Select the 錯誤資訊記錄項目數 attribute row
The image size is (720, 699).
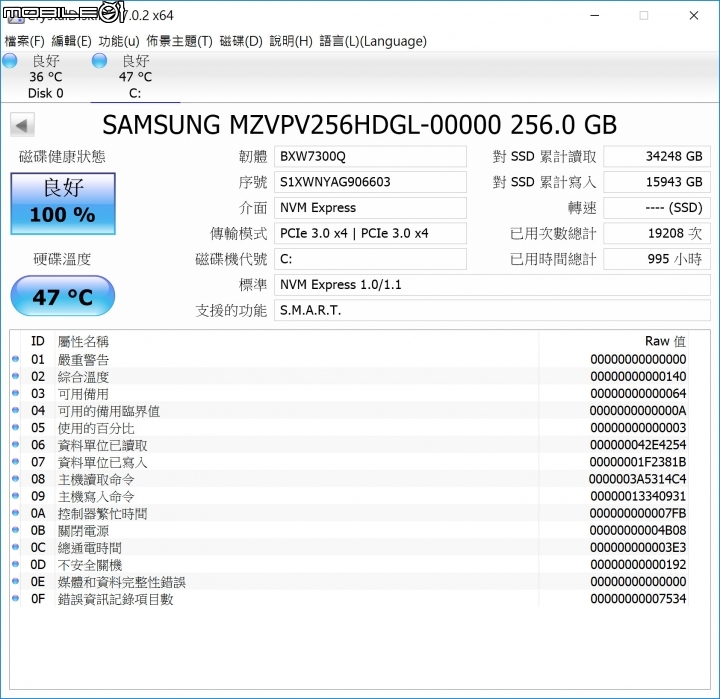click(349, 598)
